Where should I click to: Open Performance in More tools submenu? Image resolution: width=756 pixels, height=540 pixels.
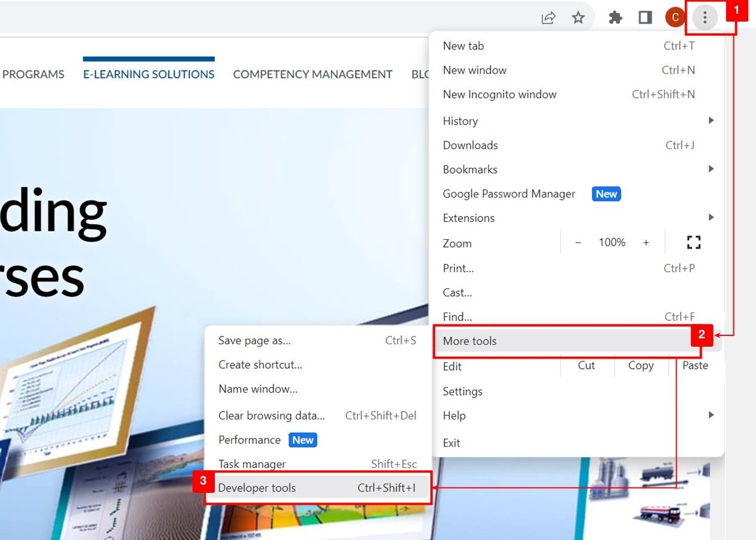317,440
